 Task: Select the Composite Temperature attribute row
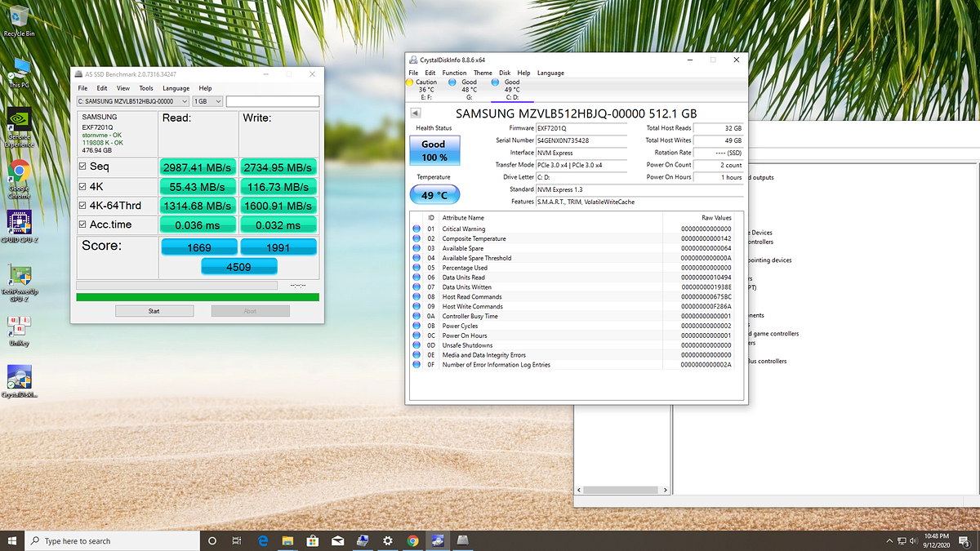[x=573, y=238]
